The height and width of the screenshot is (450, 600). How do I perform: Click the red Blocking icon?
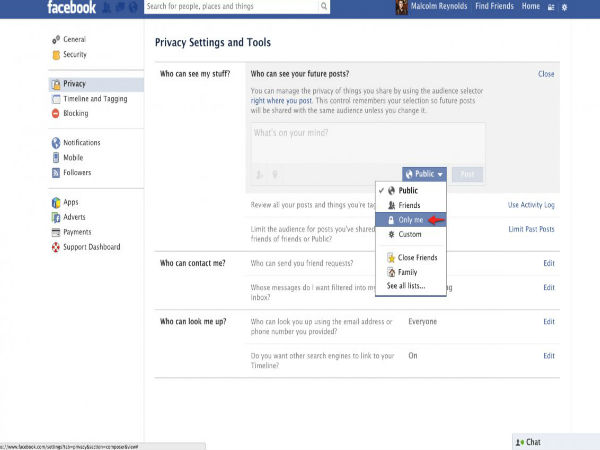pyautogui.click(x=56, y=113)
